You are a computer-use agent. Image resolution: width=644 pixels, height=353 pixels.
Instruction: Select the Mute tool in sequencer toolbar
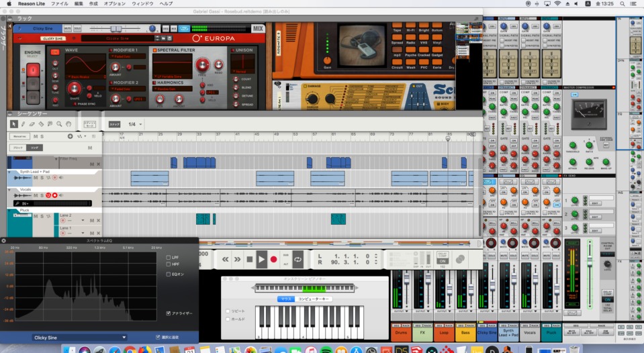point(50,124)
